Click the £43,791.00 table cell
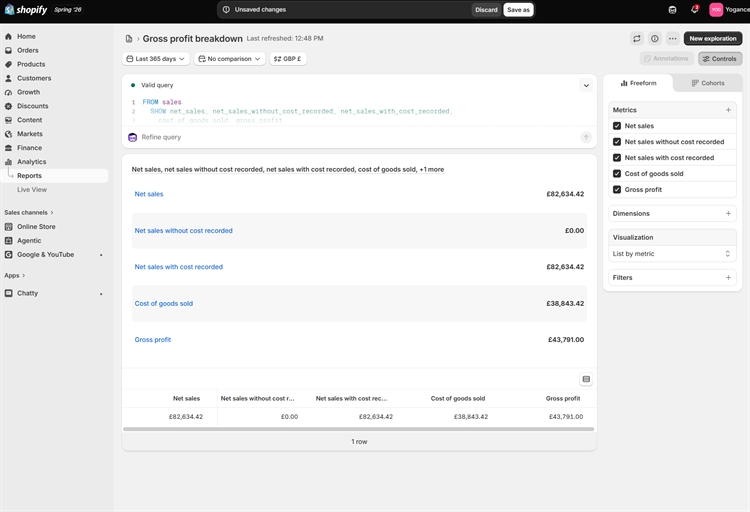The width and height of the screenshot is (750, 512). point(566,417)
